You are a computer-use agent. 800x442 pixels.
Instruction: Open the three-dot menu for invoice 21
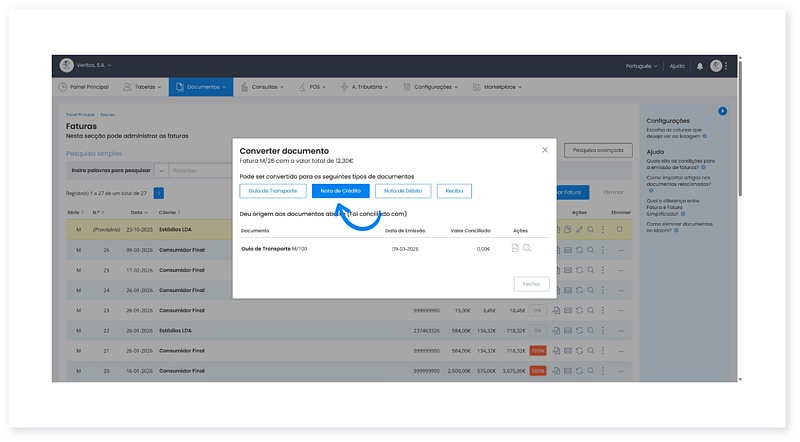(602, 351)
